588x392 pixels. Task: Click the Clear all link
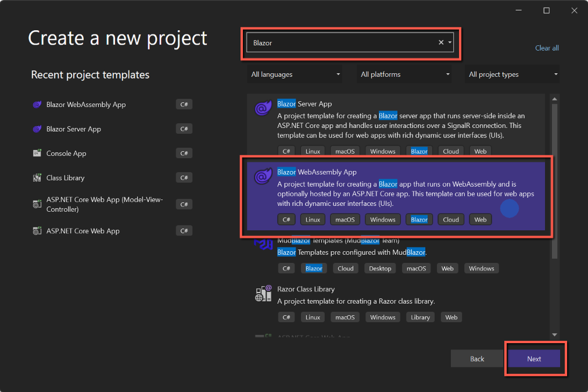coord(547,48)
